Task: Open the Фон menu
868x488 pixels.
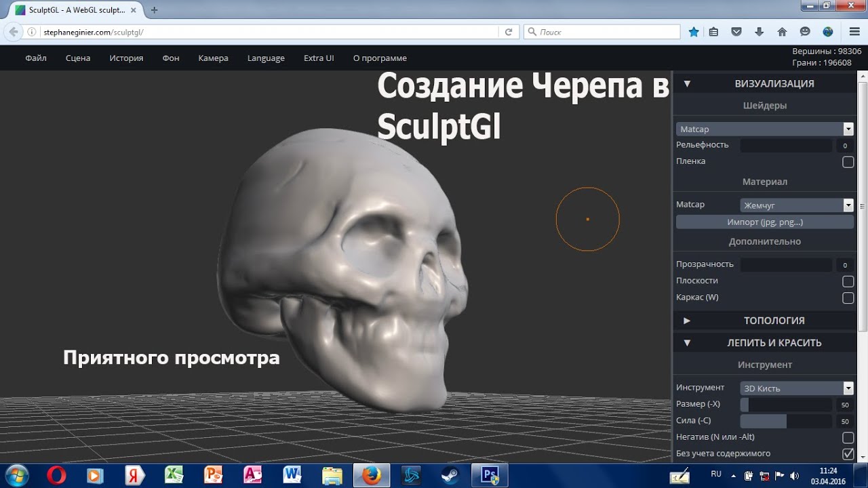Action: click(171, 58)
